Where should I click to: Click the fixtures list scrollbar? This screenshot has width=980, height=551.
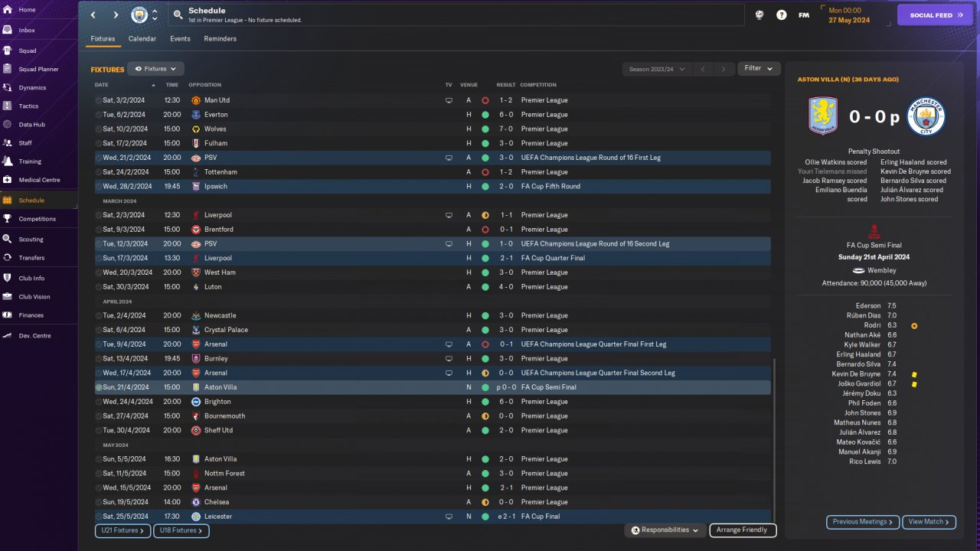pos(774,439)
